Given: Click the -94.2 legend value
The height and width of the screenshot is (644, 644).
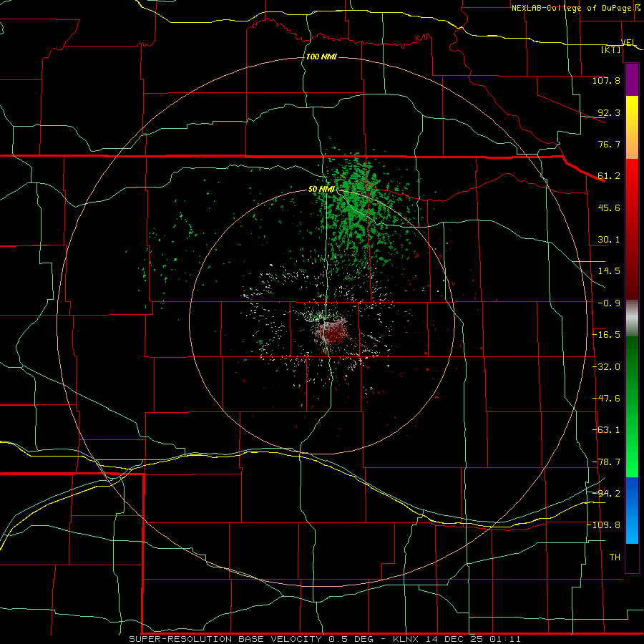Looking at the screenshot, I should click(606, 494).
